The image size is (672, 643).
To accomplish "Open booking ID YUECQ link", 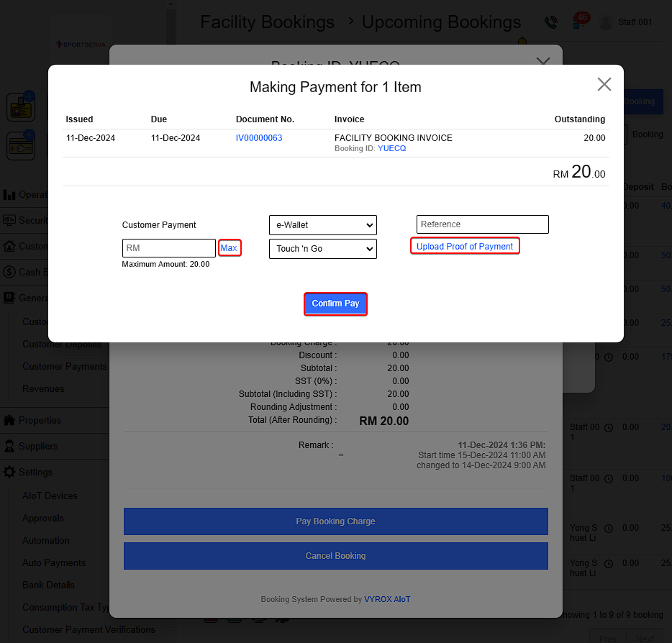I will [391, 148].
